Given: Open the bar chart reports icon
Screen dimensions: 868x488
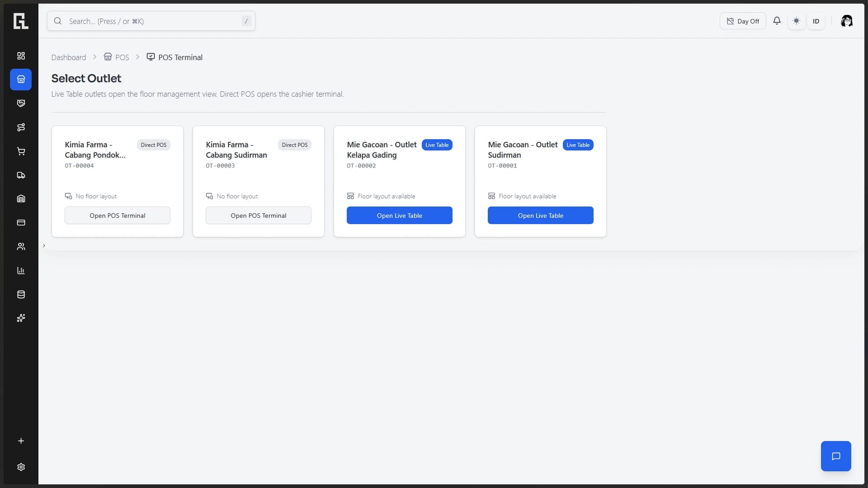Looking at the screenshot, I should [x=21, y=271].
